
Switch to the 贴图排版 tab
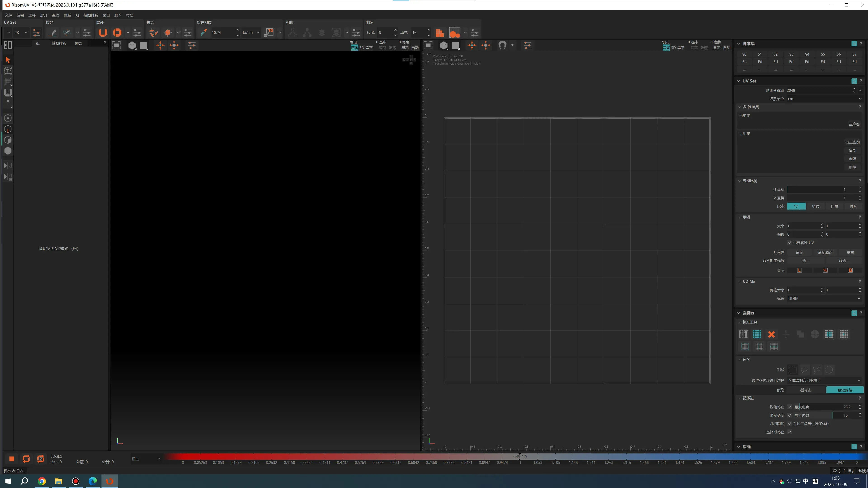59,43
